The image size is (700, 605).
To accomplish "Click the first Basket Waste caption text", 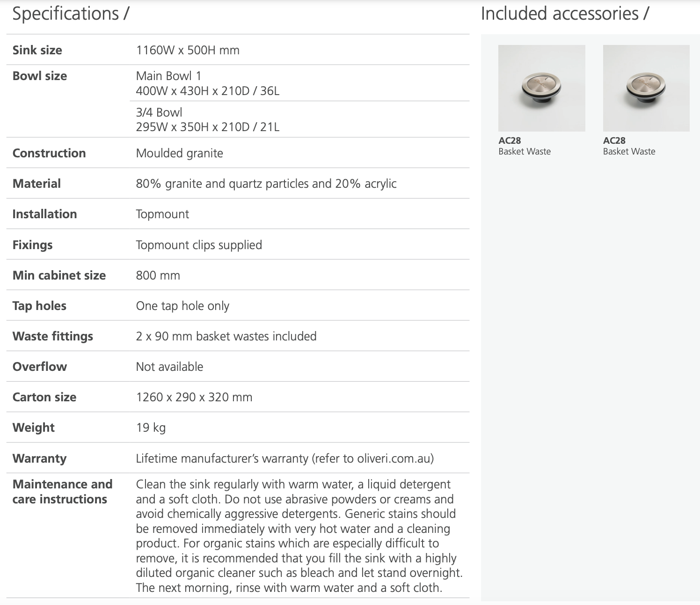I will 524,151.
